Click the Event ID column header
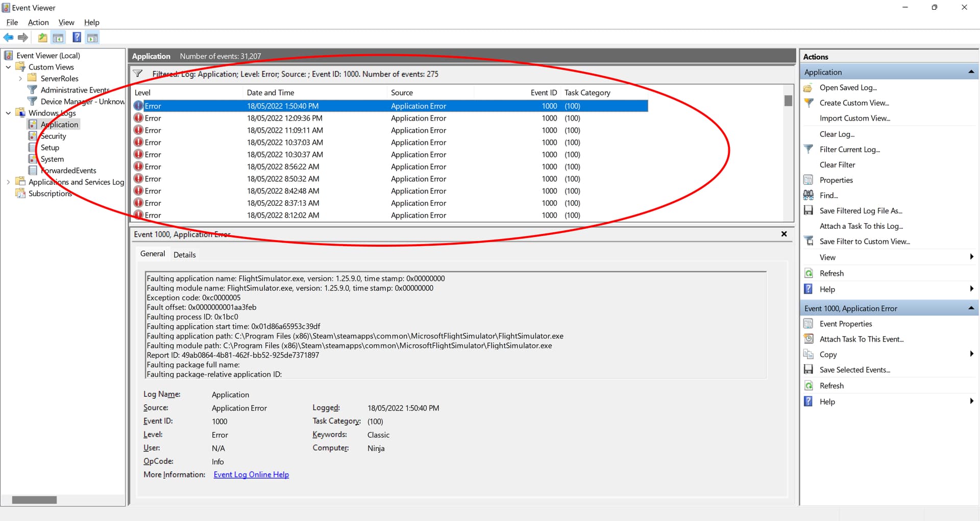This screenshot has height=521, width=980. (518, 93)
